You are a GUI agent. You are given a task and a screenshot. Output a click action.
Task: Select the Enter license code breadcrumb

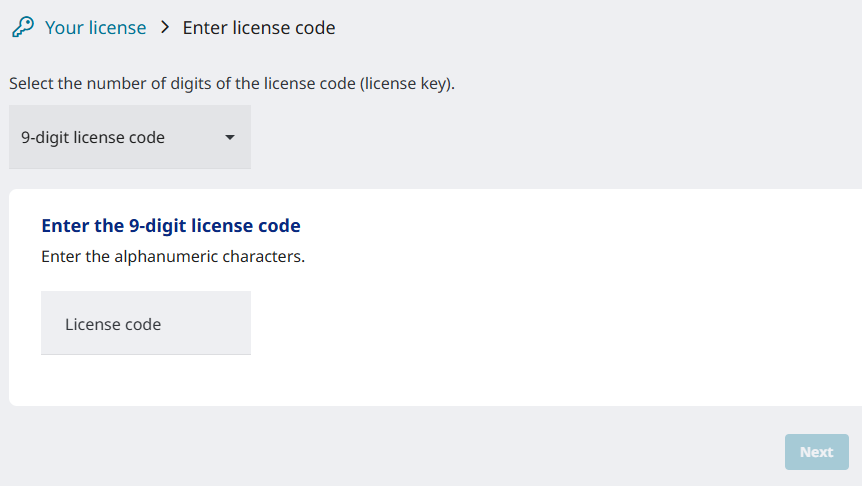tap(259, 28)
